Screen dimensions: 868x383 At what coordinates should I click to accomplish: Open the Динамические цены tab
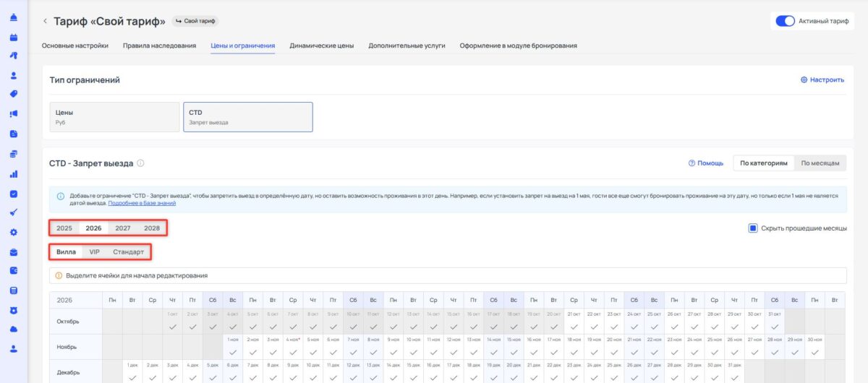pyautogui.click(x=322, y=46)
